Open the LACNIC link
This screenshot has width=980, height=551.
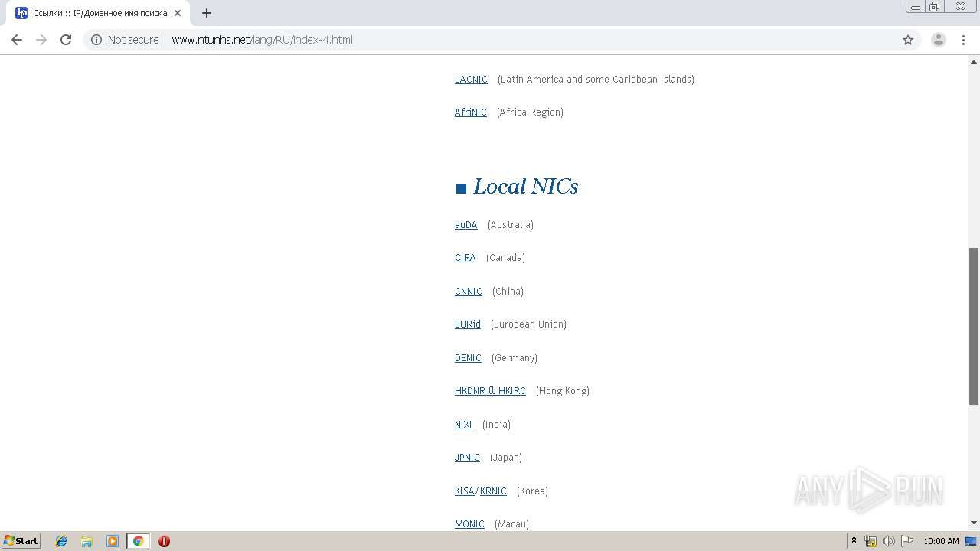(471, 79)
